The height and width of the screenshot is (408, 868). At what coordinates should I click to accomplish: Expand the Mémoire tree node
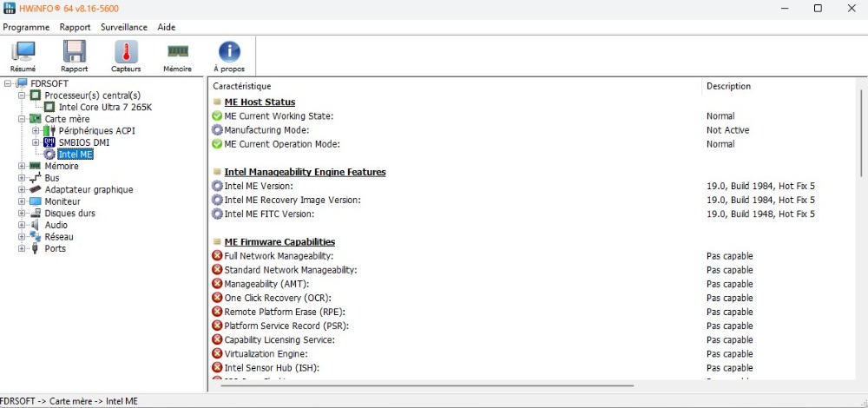coord(22,166)
